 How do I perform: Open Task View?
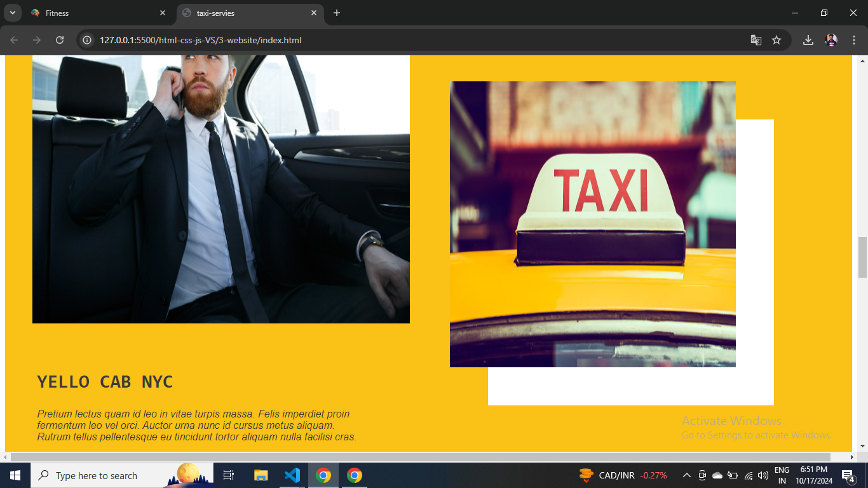(229, 475)
